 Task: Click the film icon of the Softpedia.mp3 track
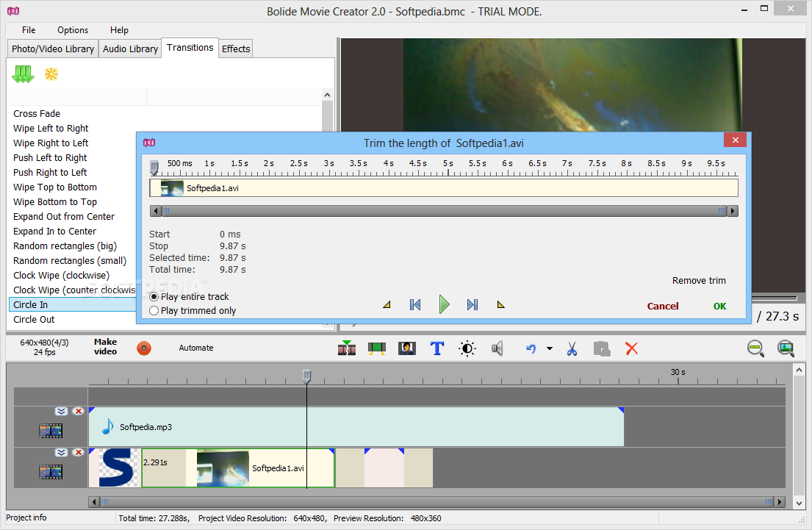[51, 431]
